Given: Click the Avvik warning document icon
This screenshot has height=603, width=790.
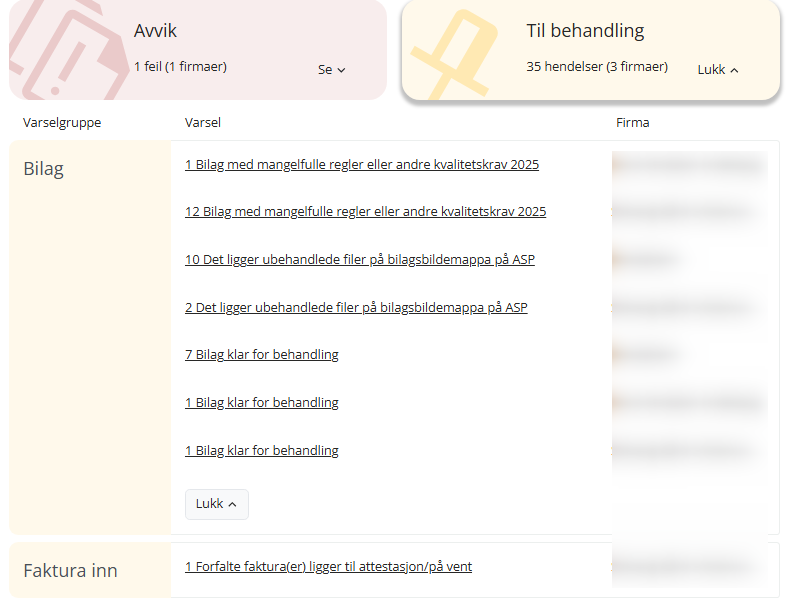Looking at the screenshot, I should tap(64, 50).
